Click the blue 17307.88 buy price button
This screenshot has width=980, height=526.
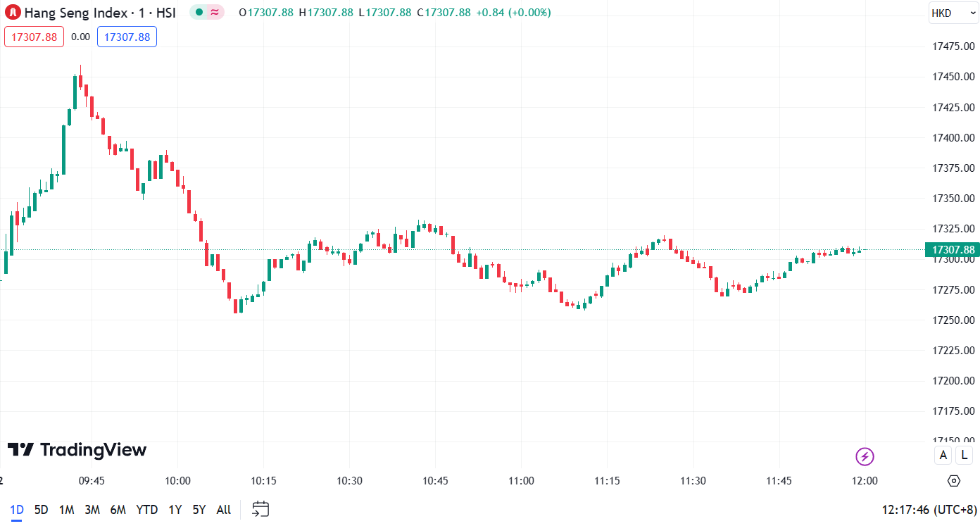coord(127,37)
